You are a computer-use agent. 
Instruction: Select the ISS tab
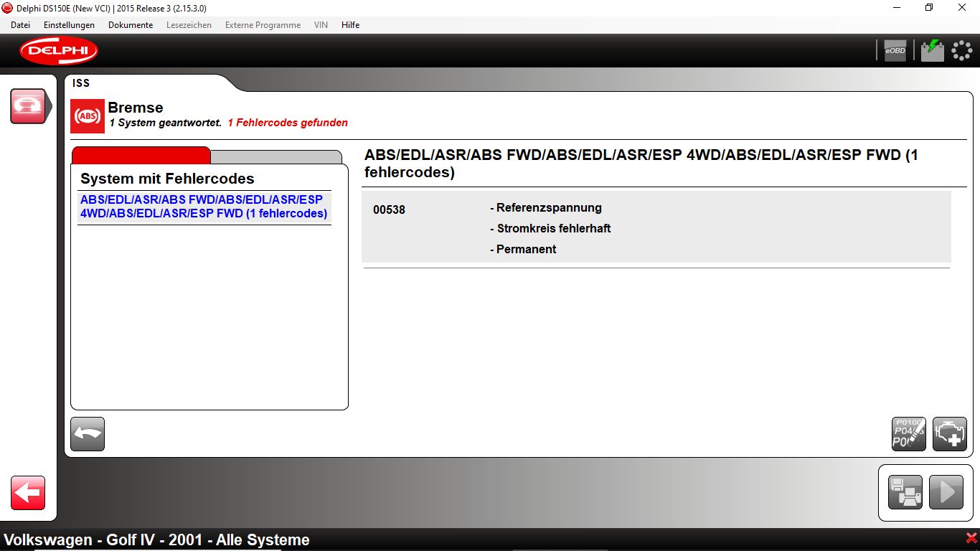tap(81, 83)
